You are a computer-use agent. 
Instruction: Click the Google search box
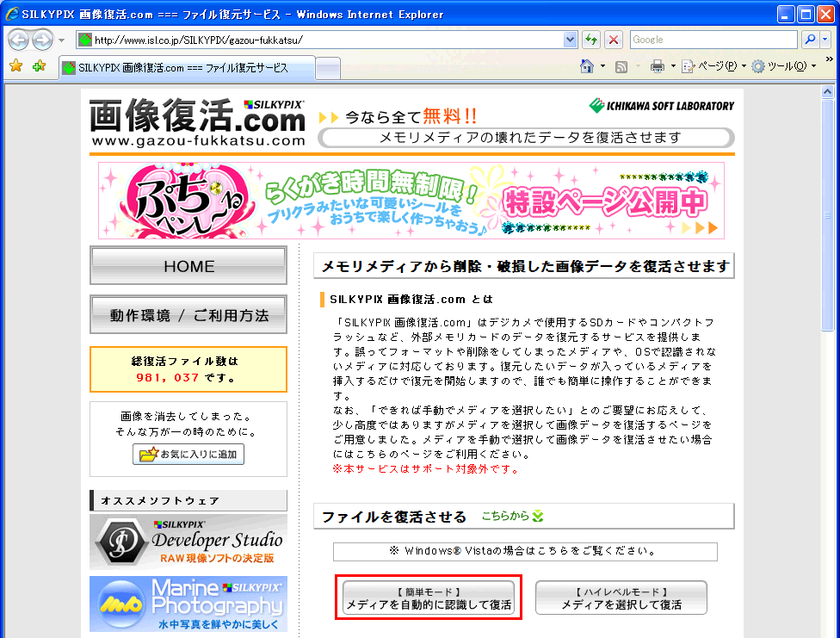(x=713, y=40)
